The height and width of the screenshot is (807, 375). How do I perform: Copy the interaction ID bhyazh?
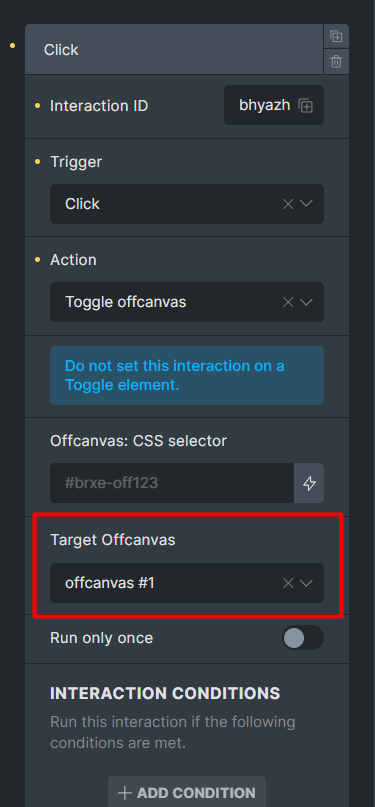point(306,106)
